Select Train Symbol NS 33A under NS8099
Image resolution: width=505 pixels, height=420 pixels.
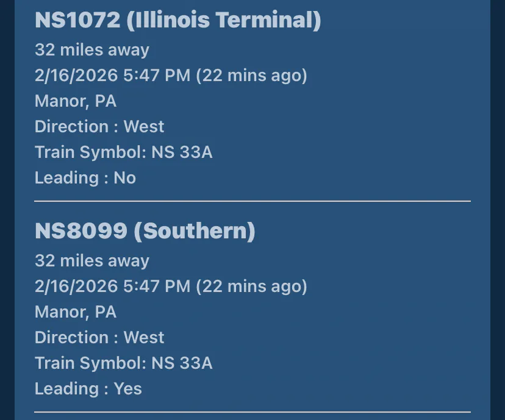click(124, 363)
